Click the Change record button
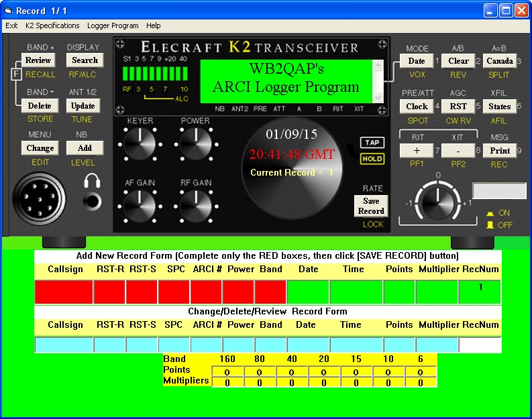The width and height of the screenshot is (532, 419). click(x=40, y=148)
